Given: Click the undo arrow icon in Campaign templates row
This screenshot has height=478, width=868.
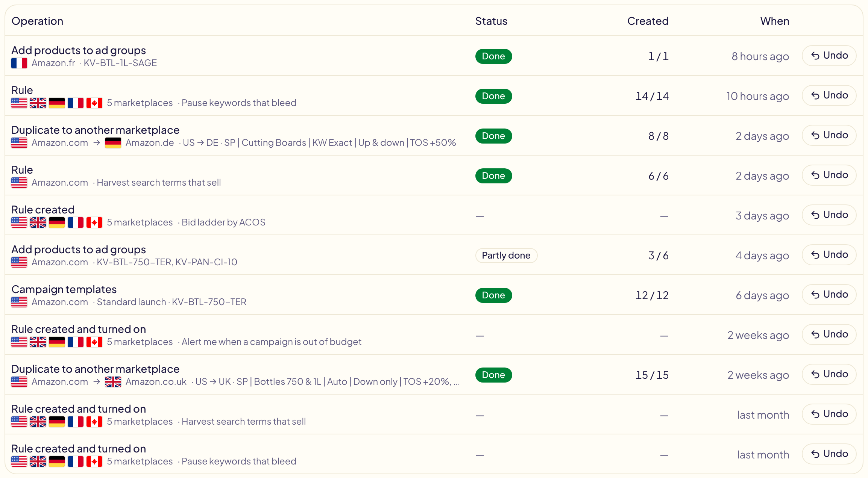Looking at the screenshot, I should point(815,295).
